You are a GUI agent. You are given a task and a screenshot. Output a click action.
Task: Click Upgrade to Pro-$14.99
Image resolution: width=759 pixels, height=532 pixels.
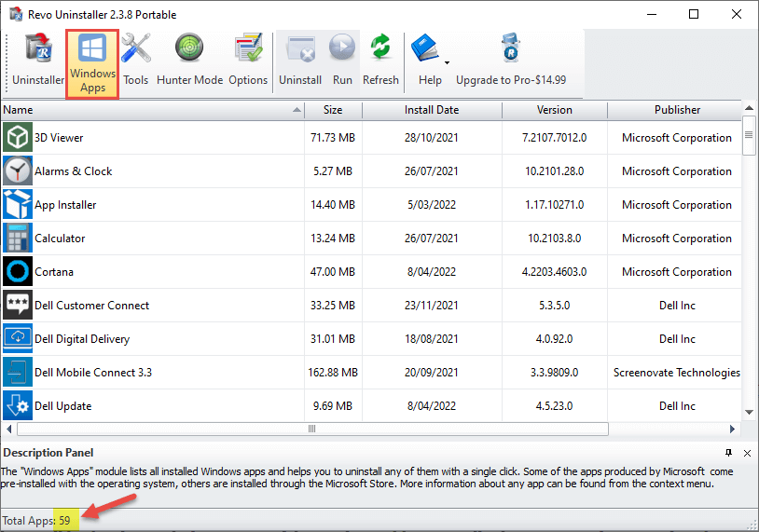pos(511,61)
